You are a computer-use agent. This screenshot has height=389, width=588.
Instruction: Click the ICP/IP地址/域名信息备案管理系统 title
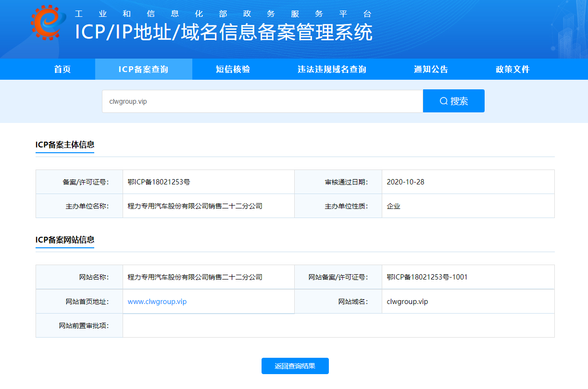point(224,32)
